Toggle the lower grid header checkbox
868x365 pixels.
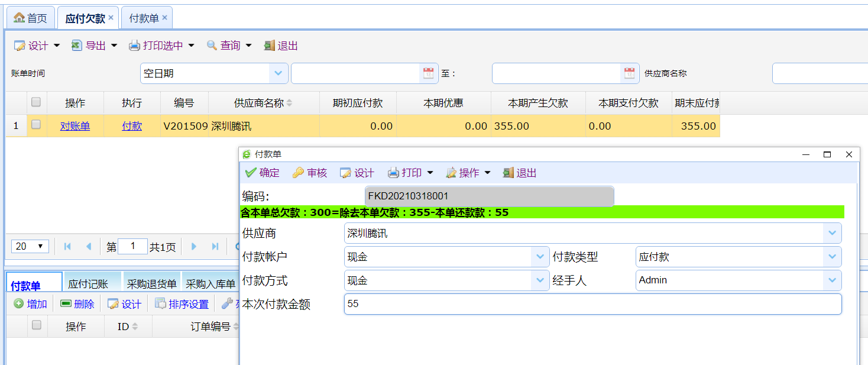37,325
